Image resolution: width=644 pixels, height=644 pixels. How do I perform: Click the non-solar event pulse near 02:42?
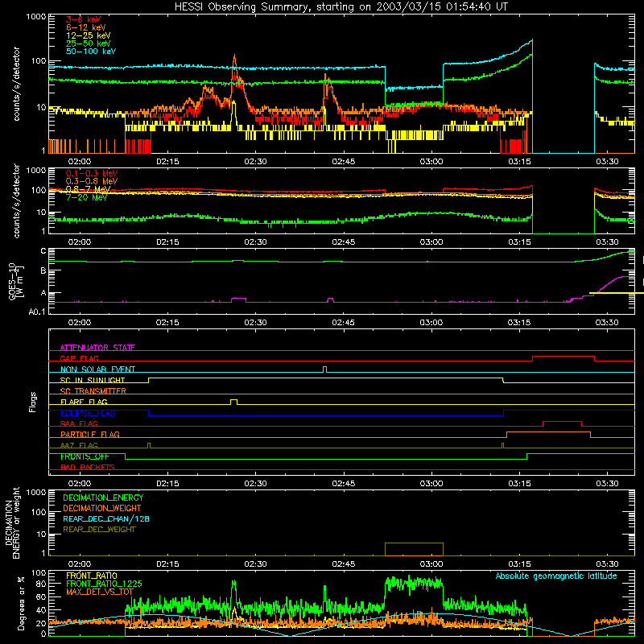pos(325,369)
